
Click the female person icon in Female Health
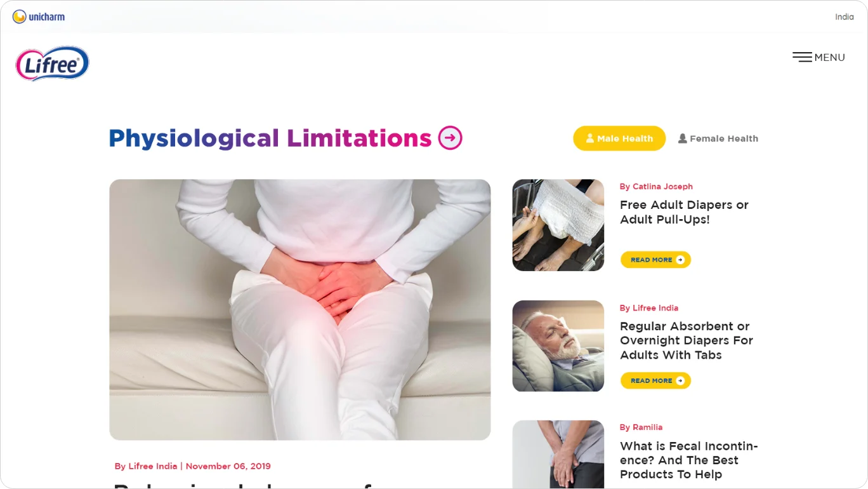[683, 138]
